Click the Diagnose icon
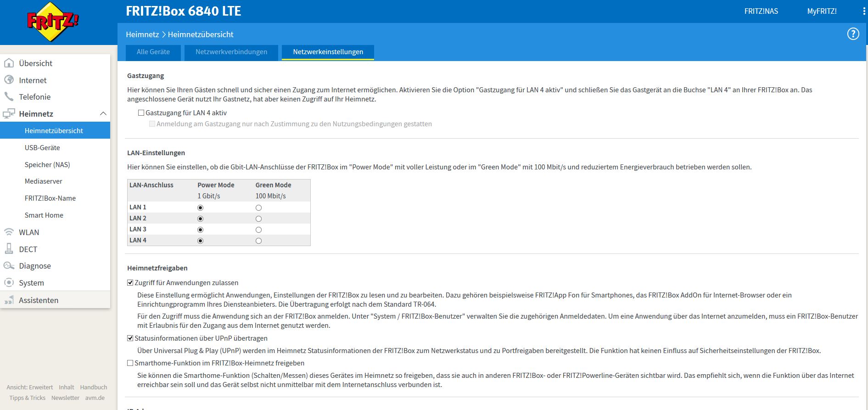 pos(9,265)
